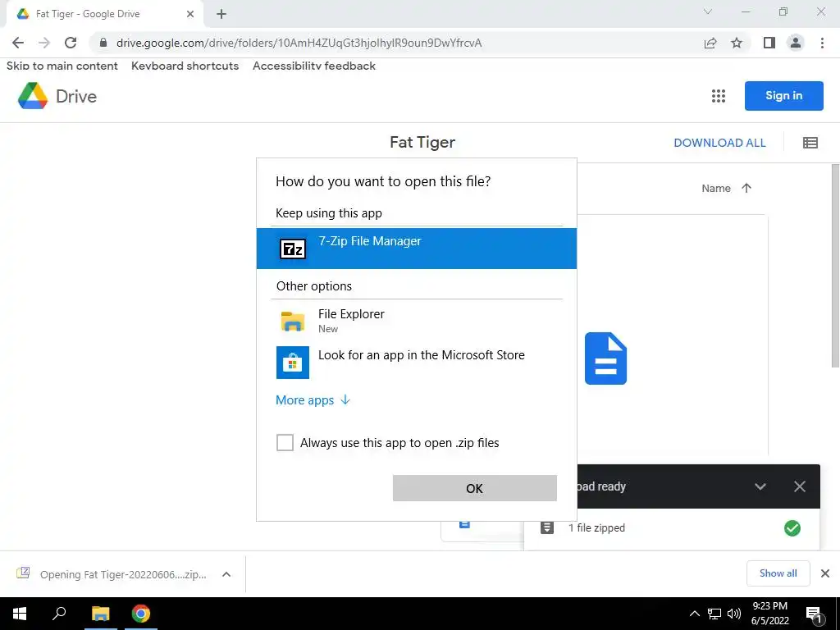The image size is (840, 630).
Task: Open network status tray icon
Action: [x=714, y=614]
